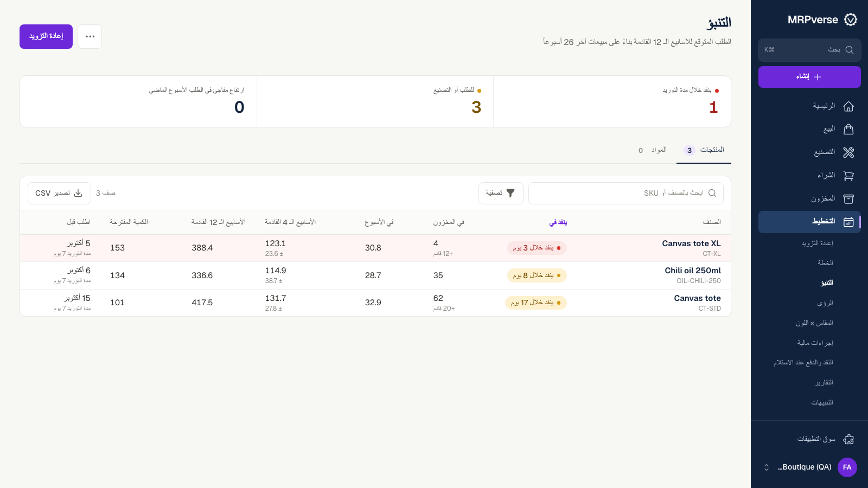The width and height of the screenshot is (868, 488).
Task: Click the الكمية المقترحة column header
Action: click(x=129, y=222)
